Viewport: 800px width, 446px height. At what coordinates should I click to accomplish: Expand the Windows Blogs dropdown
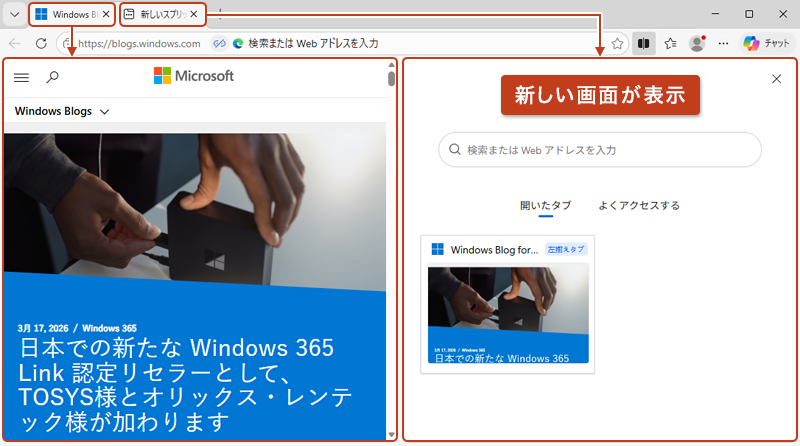[62, 111]
